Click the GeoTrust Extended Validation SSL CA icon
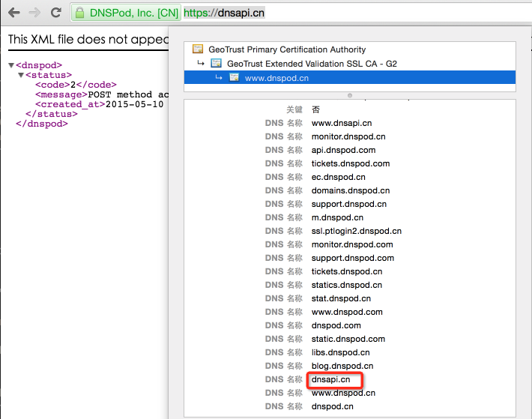 pyautogui.click(x=216, y=64)
